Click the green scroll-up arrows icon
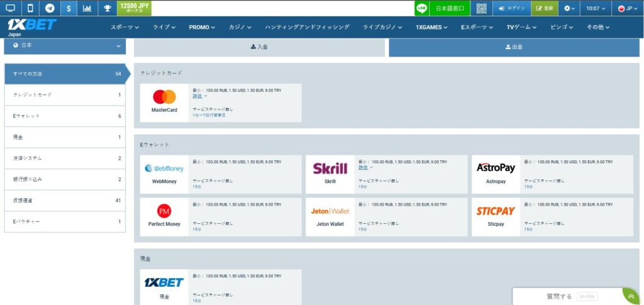 [x=631, y=296]
